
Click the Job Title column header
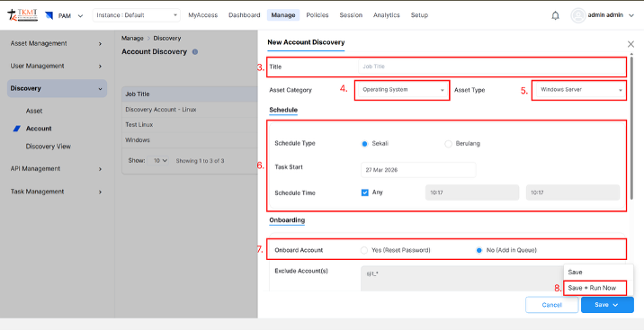pyautogui.click(x=138, y=94)
